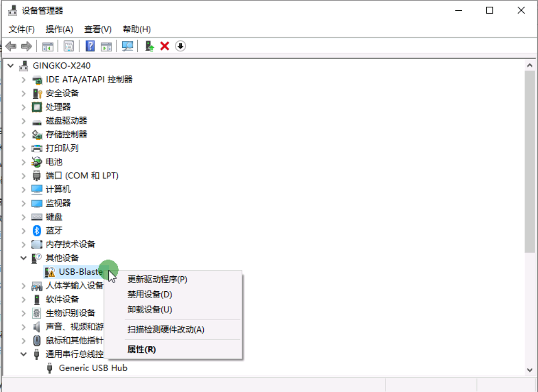Click the vertical scrollbar down arrow
The width and height of the screenshot is (538, 392).
pos(530,370)
